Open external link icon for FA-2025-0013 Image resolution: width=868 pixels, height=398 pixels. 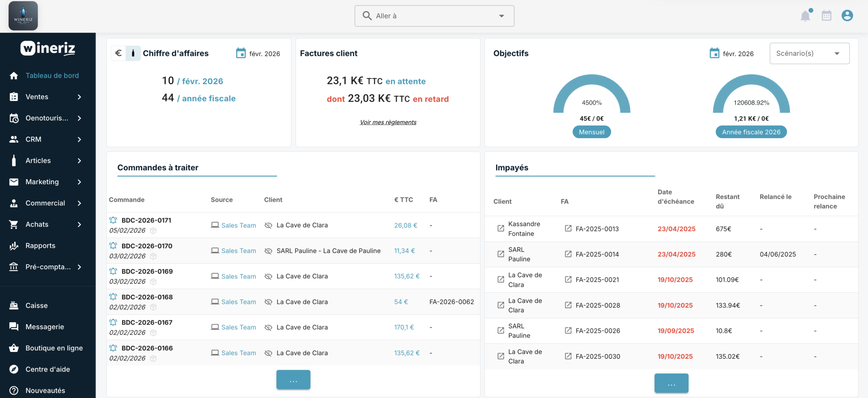568,229
